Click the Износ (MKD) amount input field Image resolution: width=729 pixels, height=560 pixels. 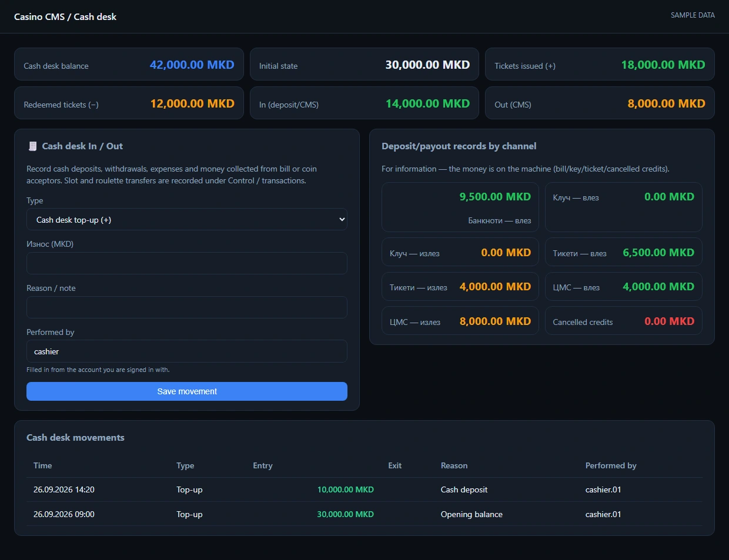187,263
